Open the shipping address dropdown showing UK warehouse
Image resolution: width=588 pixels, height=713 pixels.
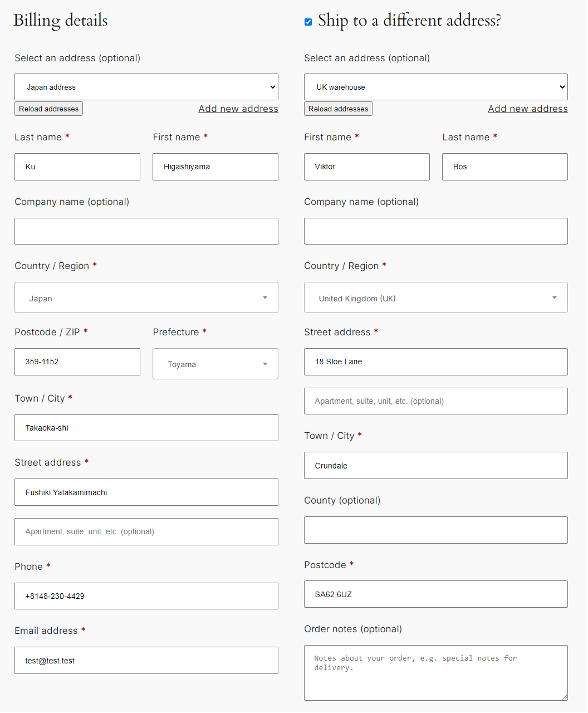point(435,87)
